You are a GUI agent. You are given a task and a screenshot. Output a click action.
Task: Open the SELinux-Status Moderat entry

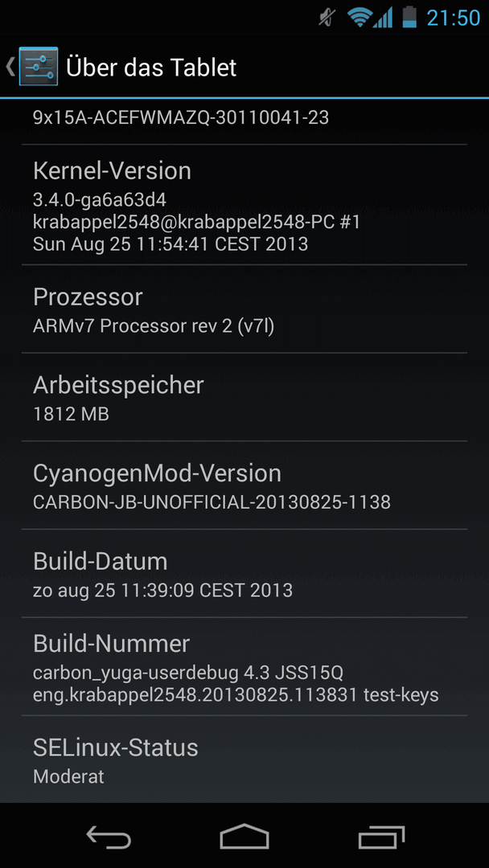click(244, 759)
